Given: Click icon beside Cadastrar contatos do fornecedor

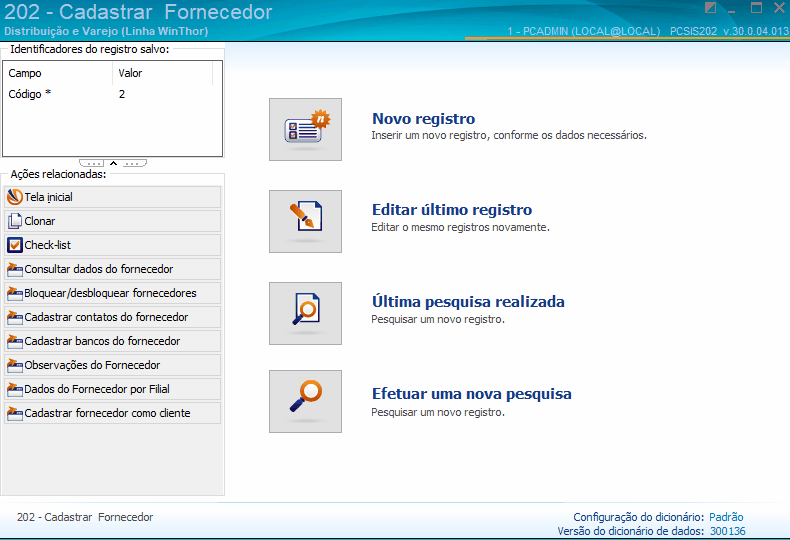Looking at the screenshot, I should pyautogui.click(x=15, y=317).
